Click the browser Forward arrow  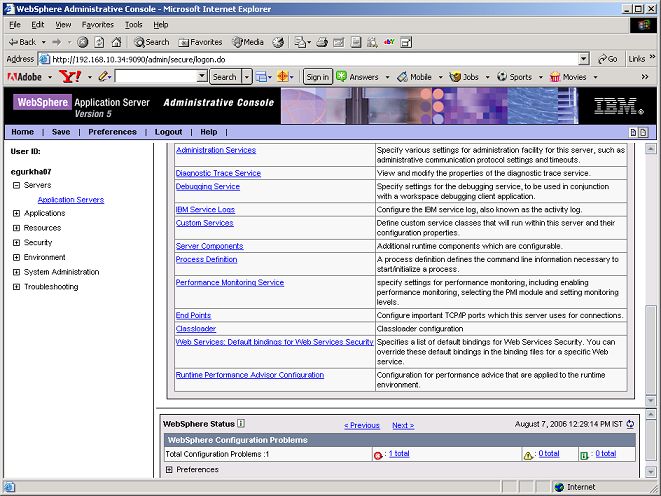(56, 42)
